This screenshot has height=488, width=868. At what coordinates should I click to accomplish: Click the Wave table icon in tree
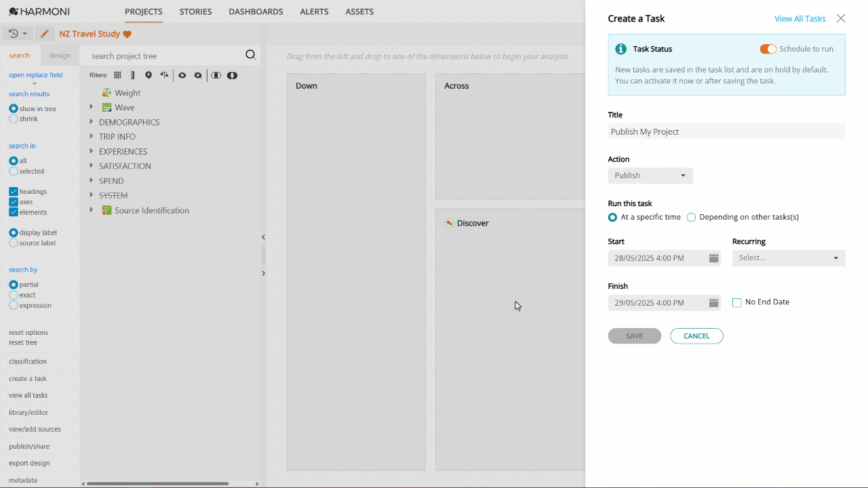point(106,107)
